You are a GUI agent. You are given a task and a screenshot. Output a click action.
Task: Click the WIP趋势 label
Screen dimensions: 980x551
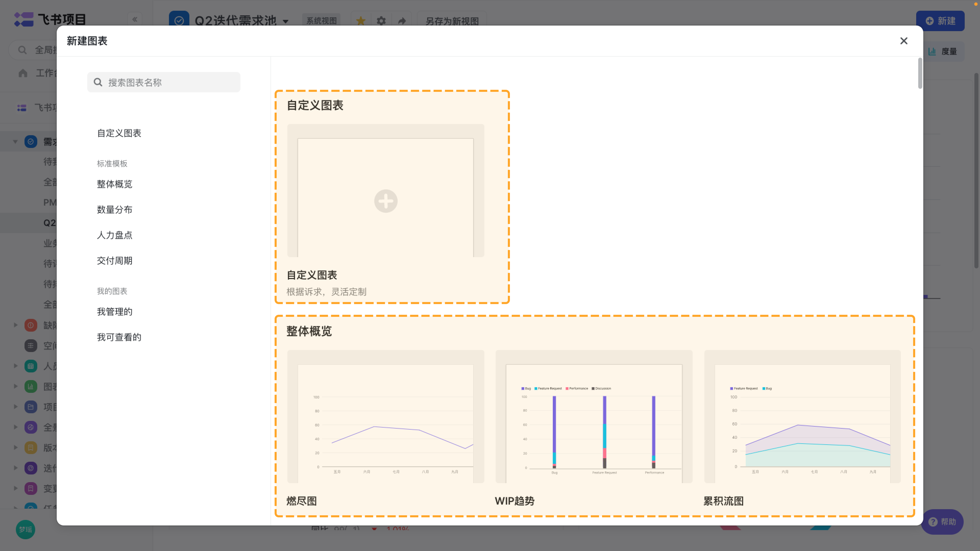pyautogui.click(x=514, y=501)
